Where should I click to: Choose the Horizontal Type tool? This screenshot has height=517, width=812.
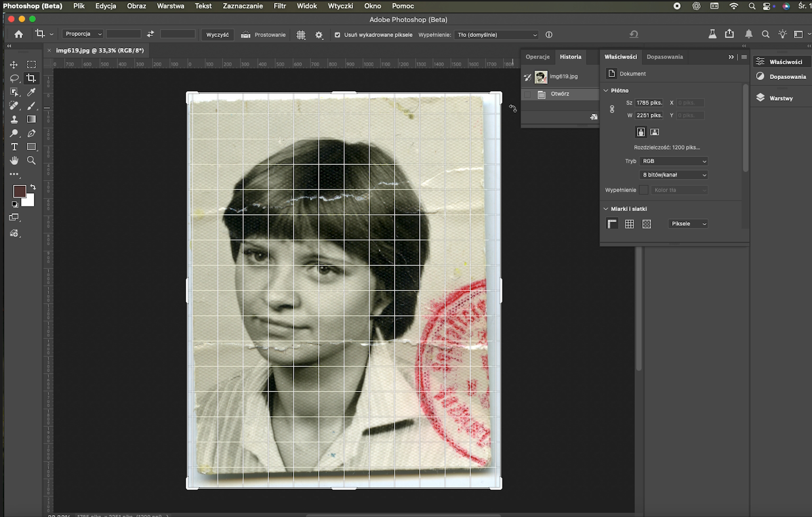point(14,147)
